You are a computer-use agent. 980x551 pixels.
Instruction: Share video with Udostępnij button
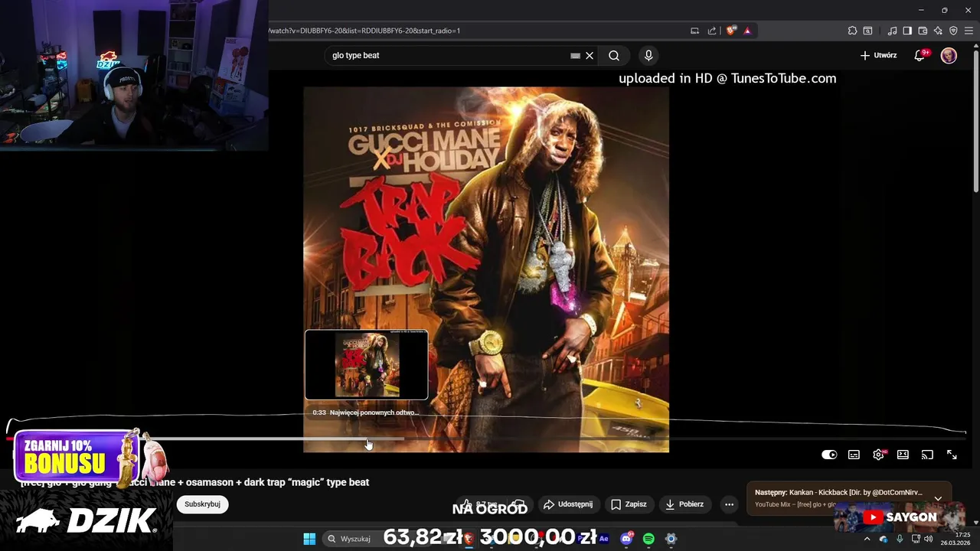click(x=568, y=504)
